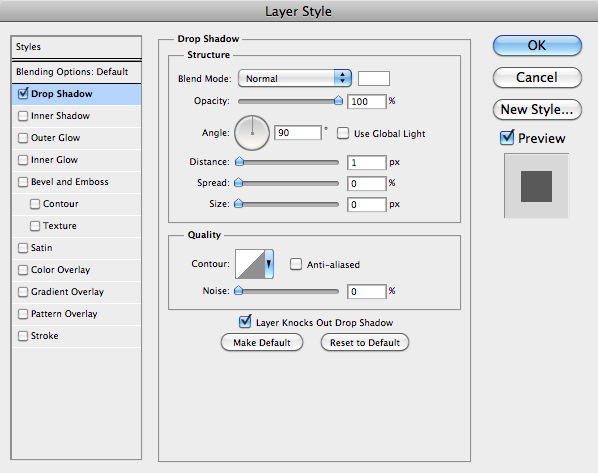Click the Opacity value field
Screen dimensions: 598x473
click(367, 101)
